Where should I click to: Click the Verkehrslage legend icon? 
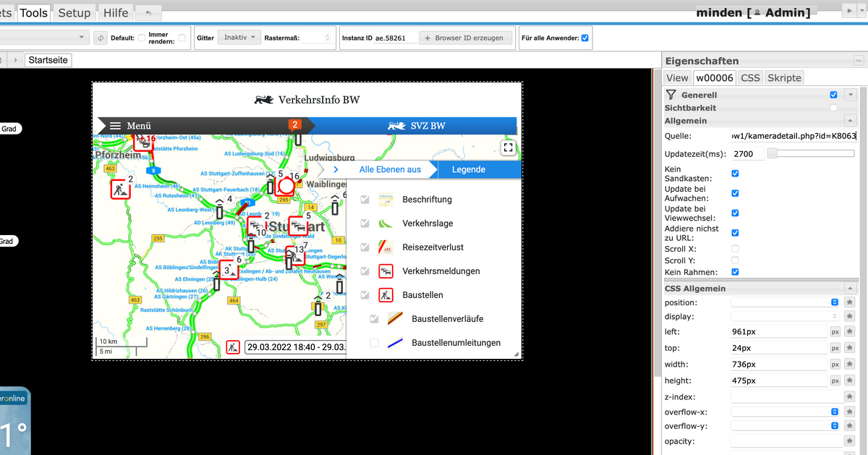(x=386, y=224)
